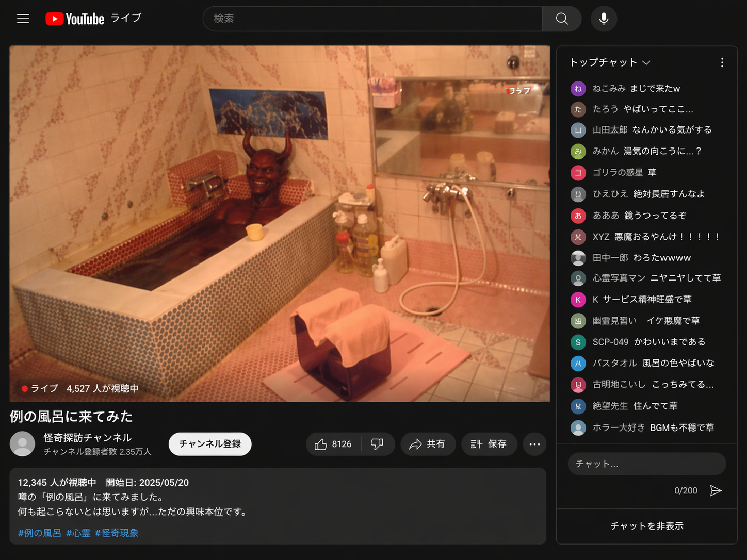Dislike the video with thumbs down

click(378, 444)
